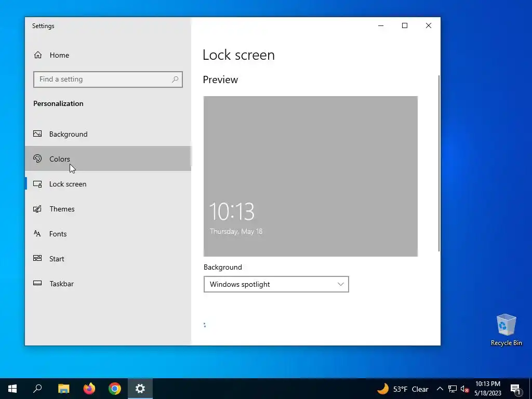Click the lock screen preview image
This screenshot has height=399, width=532.
(x=311, y=176)
